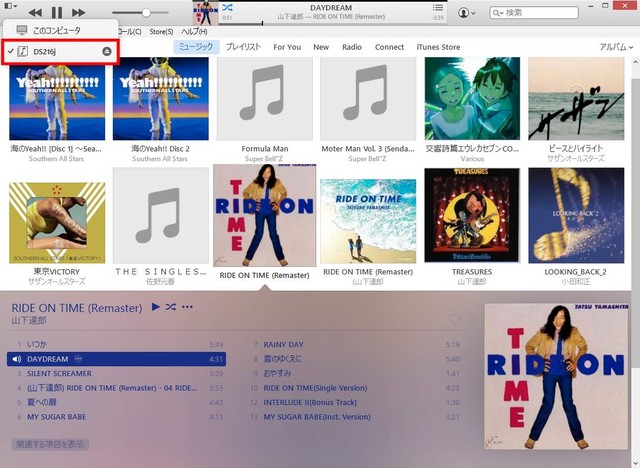
Task: Open 海のYeah!! Disc 1 album cover
Action: [57, 98]
